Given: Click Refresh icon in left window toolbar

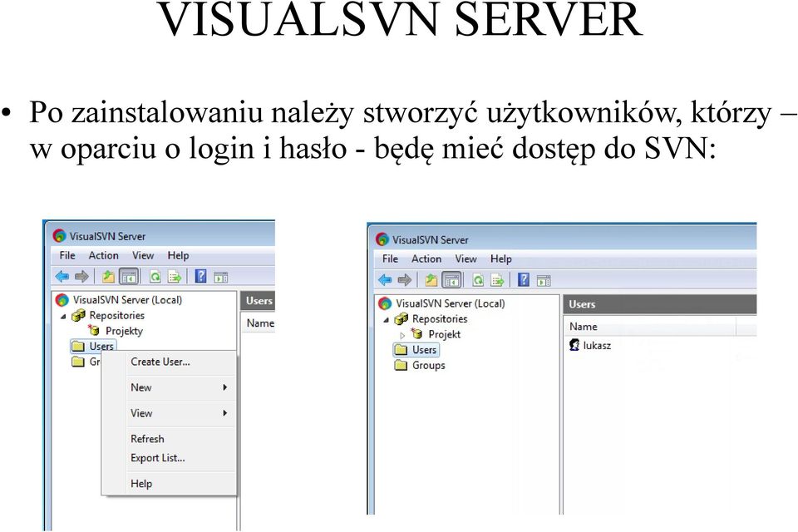Looking at the screenshot, I should (155, 277).
